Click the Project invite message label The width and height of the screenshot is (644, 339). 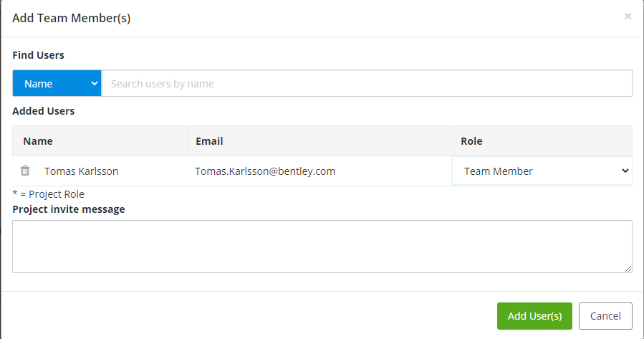pos(69,209)
